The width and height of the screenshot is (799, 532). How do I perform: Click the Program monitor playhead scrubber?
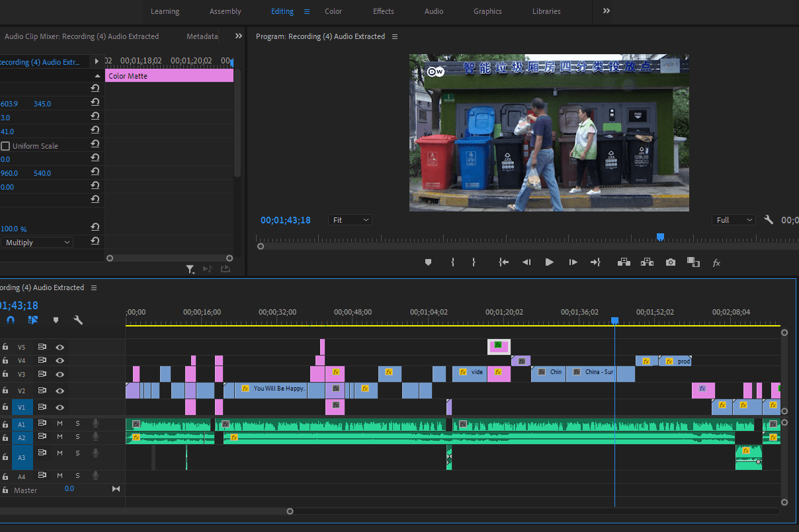tap(660, 237)
